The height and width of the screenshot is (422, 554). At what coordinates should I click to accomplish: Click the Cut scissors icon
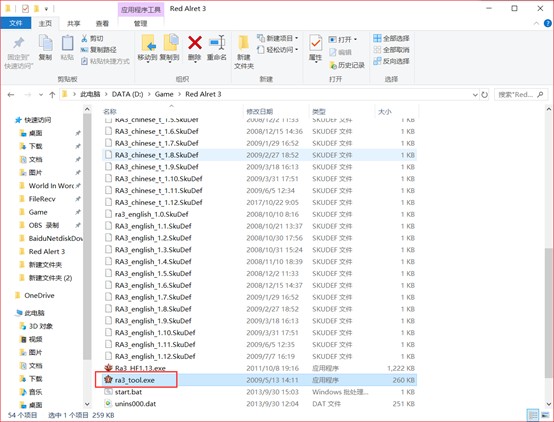coord(84,38)
